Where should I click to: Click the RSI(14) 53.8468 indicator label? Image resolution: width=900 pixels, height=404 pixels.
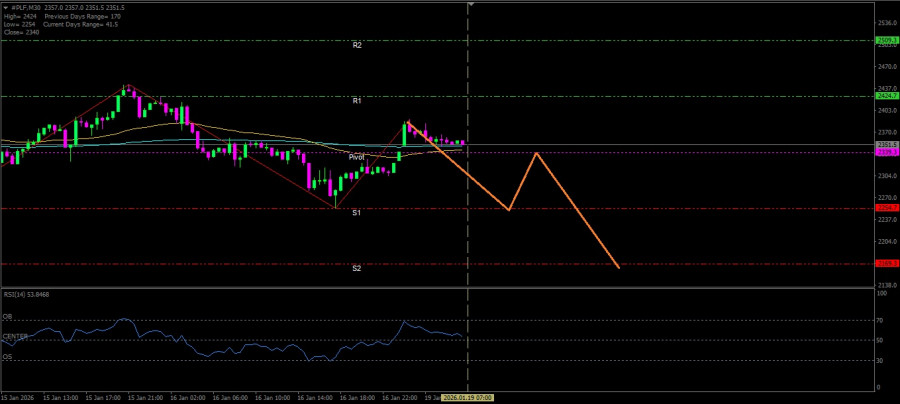coord(26,294)
